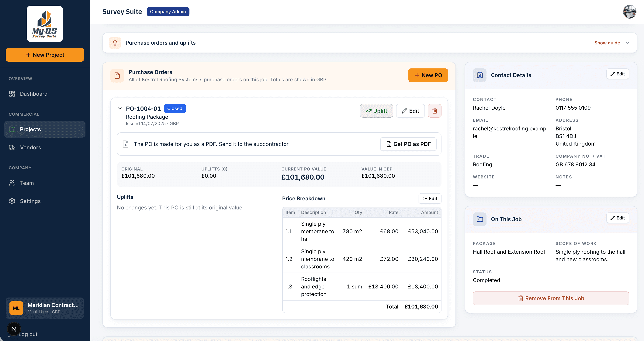Create a New Project
This screenshot has width=644, height=341.
point(45,55)
